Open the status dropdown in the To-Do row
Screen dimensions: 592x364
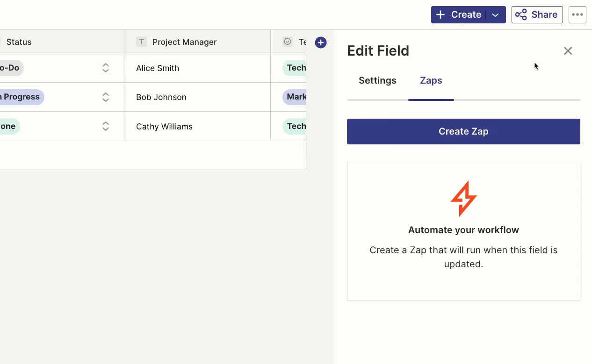point(106,68)
